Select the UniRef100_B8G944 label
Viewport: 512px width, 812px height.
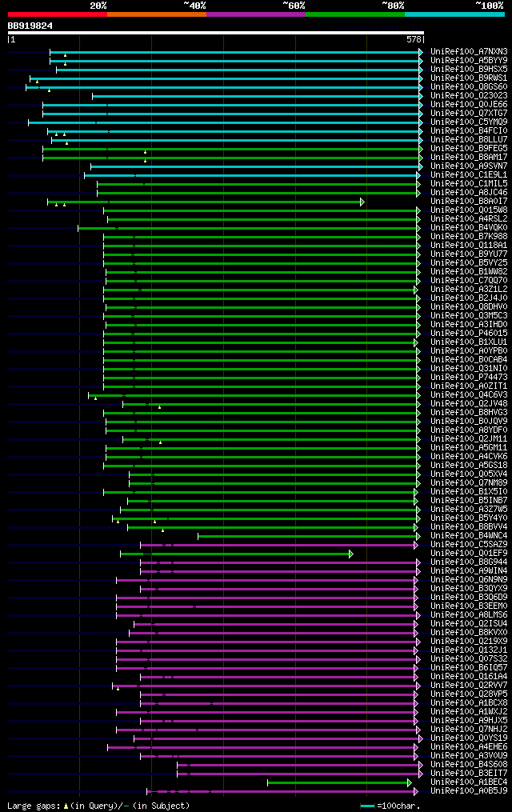point(469,562)
